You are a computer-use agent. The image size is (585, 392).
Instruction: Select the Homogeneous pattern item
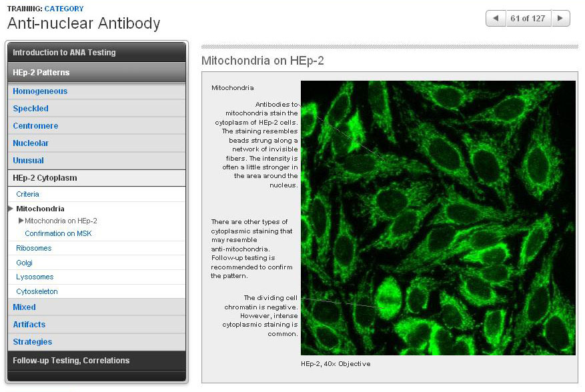40,91
